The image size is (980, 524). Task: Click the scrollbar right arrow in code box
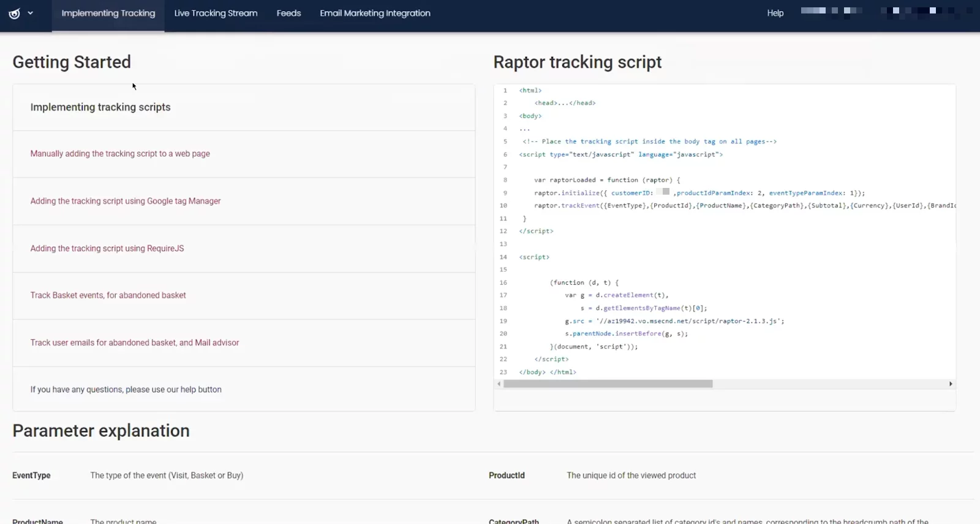(951, 384)
